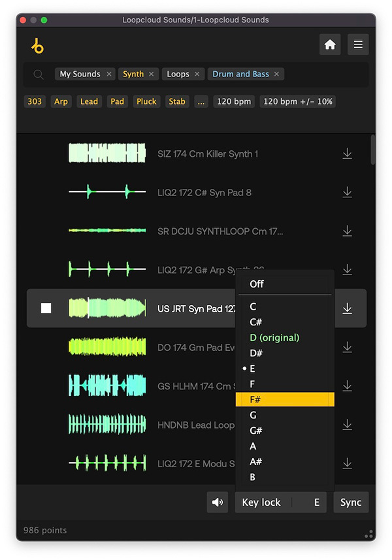Image resolution: width=392 pixels, height=560 pixels.
Task: Expand more tags with ellipsis button
Action: pyautogui.click(x=201, y=101)
